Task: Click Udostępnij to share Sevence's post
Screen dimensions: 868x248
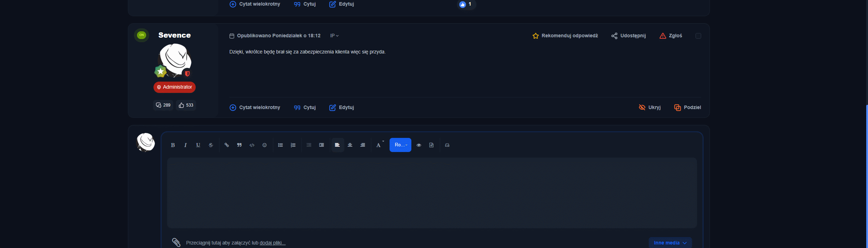Action: click(628, 36)
